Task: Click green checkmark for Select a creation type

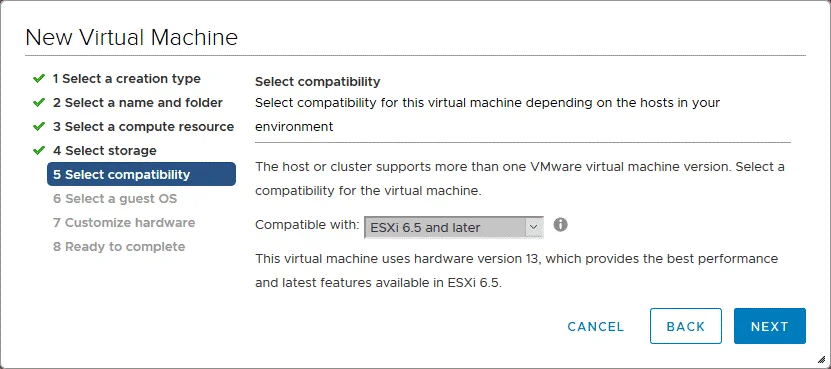Action: click(39, 78)
